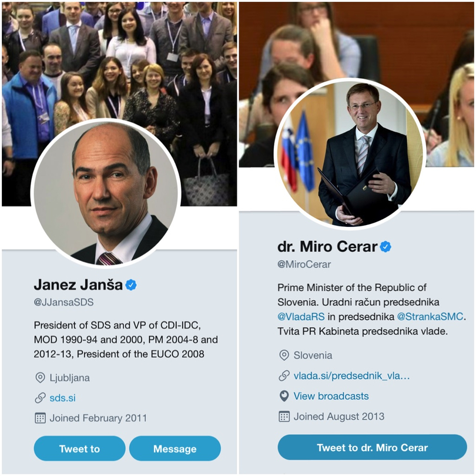Click Janez Janša's verified badge icon
Image resolution: width=476 pixels, height=476 pixels.
coord(131,285)
